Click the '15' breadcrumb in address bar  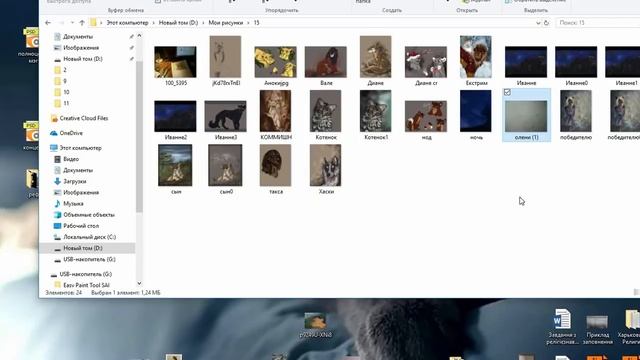coord(256,23)
